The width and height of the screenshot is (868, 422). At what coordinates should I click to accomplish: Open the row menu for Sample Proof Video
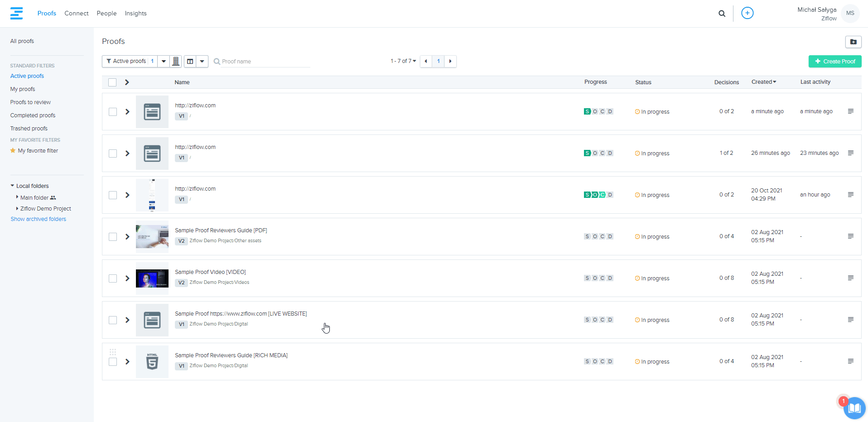point(850,278)
